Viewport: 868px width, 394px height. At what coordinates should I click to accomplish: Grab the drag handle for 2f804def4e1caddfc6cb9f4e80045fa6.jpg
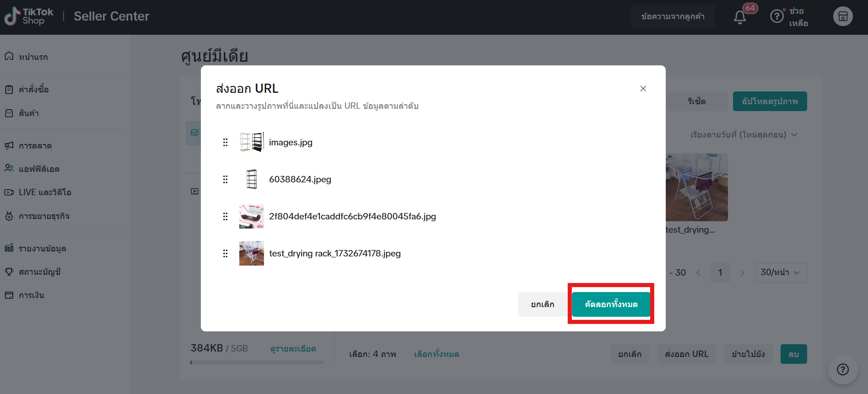coord(225,216)
